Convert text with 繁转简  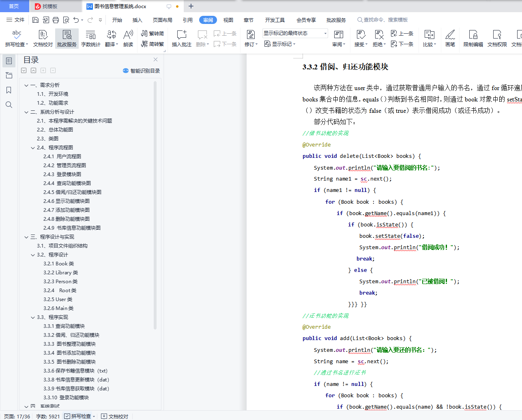153,33
